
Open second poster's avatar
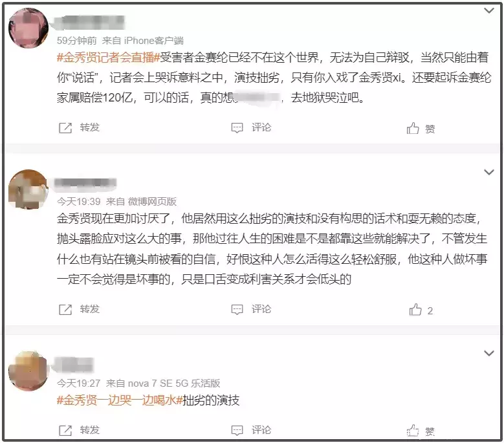pos(28,189)
